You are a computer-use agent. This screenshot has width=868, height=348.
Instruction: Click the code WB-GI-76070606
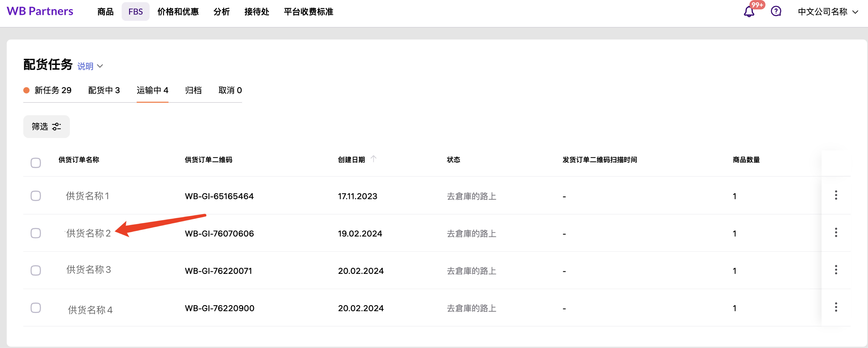(219, 234)
